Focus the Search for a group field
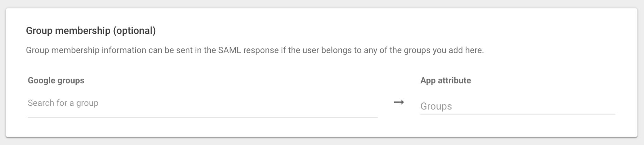The image size is (644, 145). pyautogui.click(x=202, y=103)
